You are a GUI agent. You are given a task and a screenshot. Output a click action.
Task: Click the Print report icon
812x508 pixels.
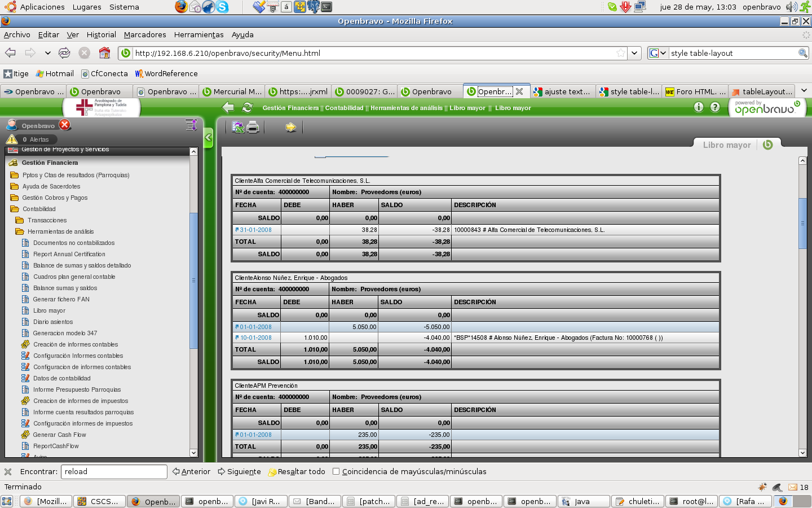coord(253,127)
